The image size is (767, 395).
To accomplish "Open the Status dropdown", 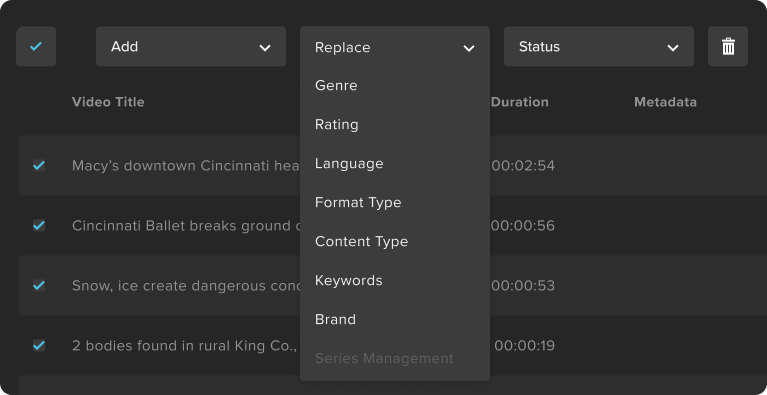I will (599, 46).
